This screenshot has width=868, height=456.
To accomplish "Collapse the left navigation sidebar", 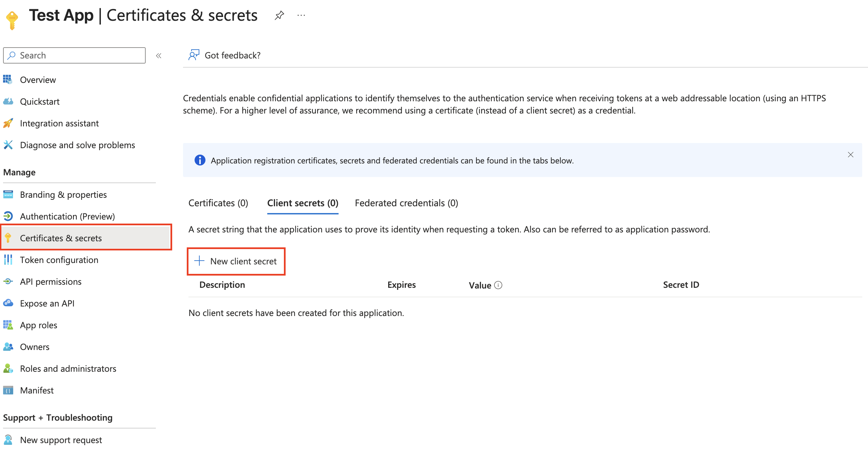I will point(159,55).
